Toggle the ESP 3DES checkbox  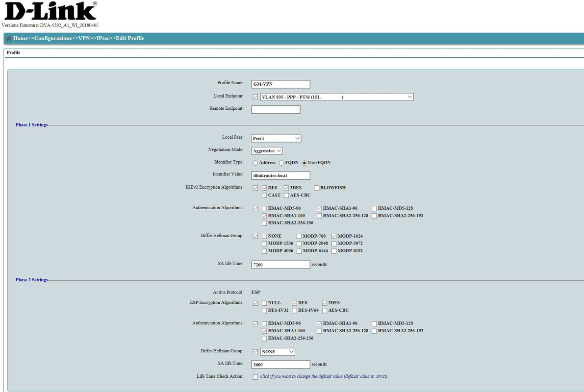[325, 303]
